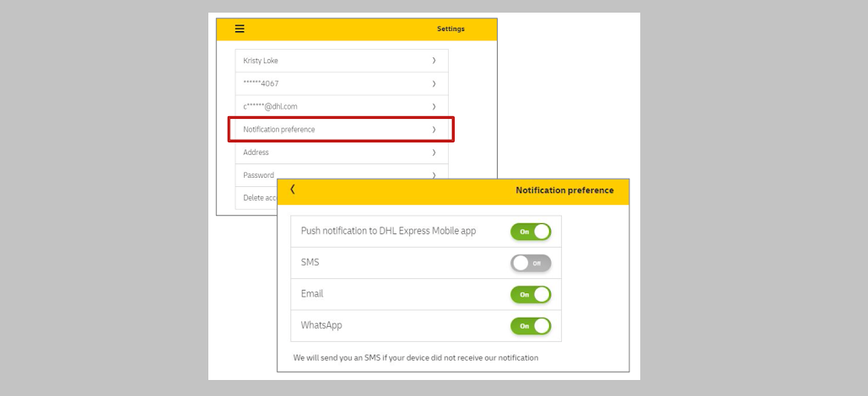This screenshot has height=396, width=868.
Task: Open Notification preference in Settings list
Action: coord(342,130)
